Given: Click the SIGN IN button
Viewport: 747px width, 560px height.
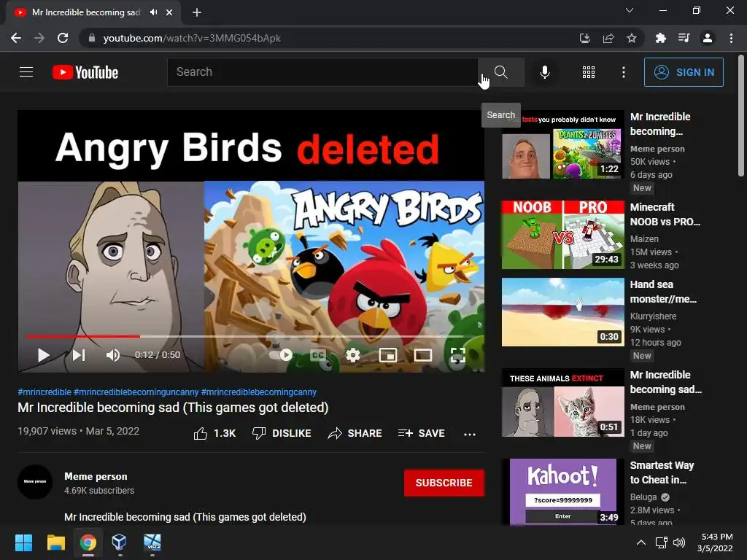Looking at the screenshot, I should (684, 72).
